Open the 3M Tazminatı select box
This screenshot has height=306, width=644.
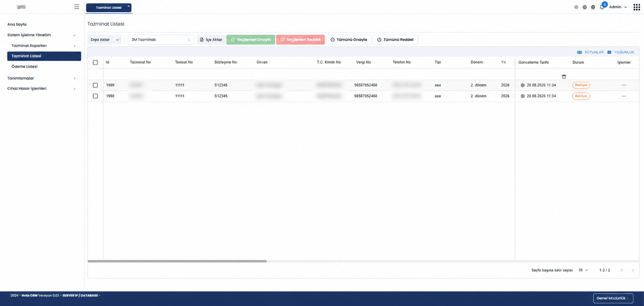point(161,40)
